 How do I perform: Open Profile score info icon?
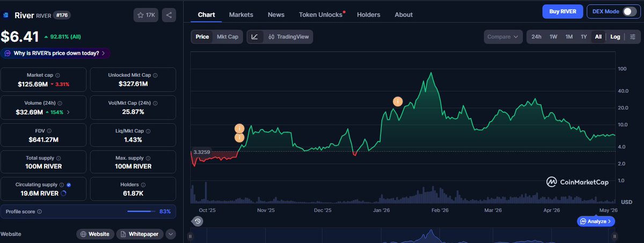40,211
